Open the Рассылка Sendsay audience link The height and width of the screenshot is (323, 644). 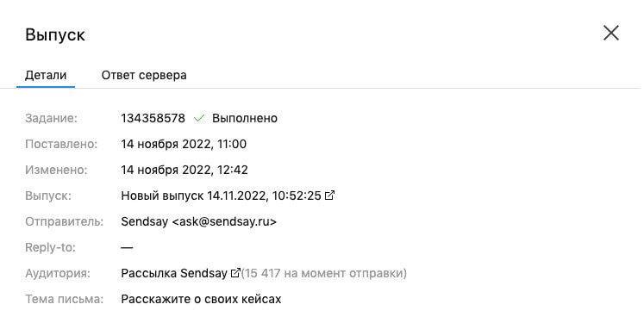pyautogui.click(x=174, y=273)
